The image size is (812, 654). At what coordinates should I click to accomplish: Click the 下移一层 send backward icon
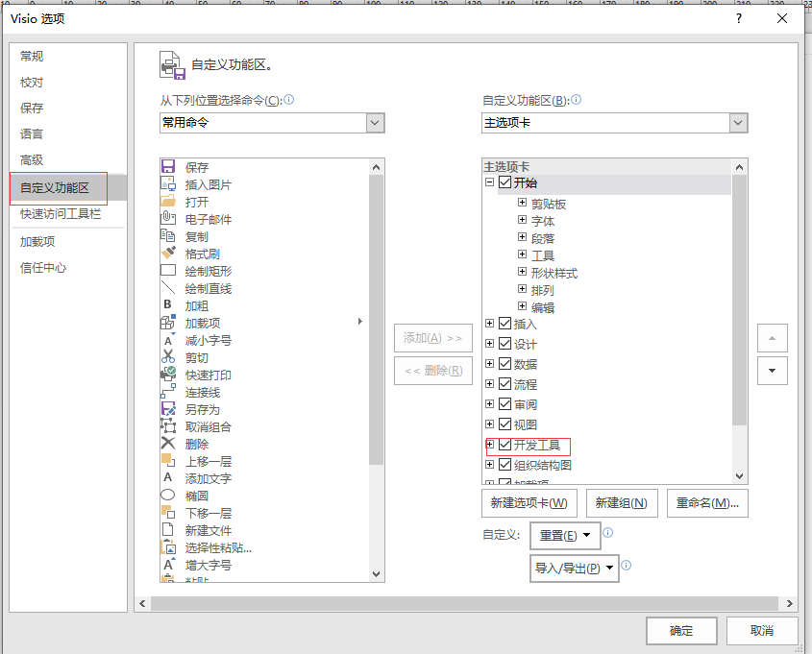(168, 513)
